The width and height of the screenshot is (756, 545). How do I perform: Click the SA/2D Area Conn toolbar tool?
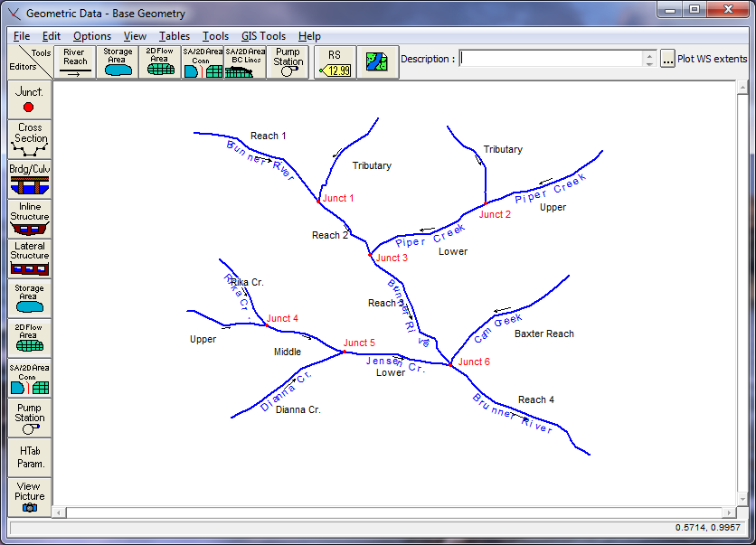click(201, 61)
